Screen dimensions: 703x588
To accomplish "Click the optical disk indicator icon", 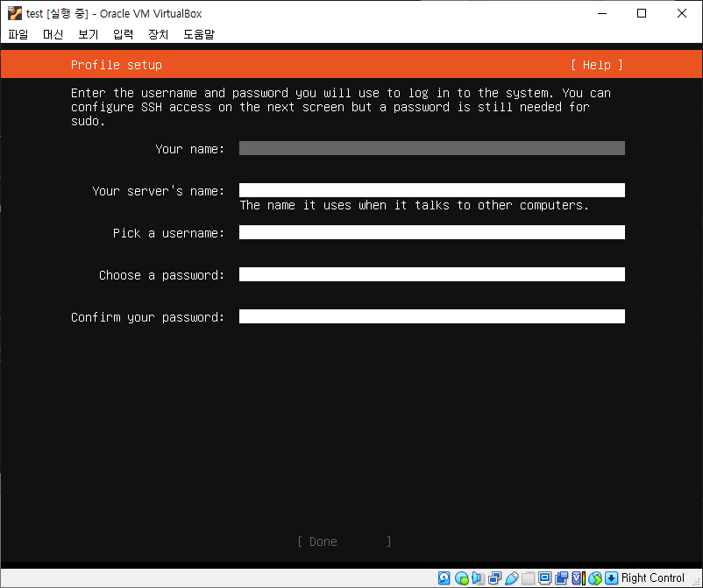I will [461, 578].
